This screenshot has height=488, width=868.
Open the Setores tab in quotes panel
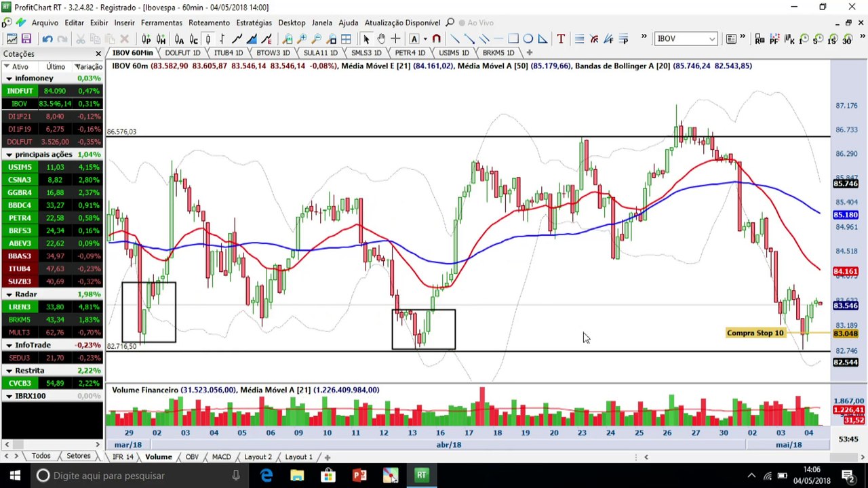tap(78, 455)
